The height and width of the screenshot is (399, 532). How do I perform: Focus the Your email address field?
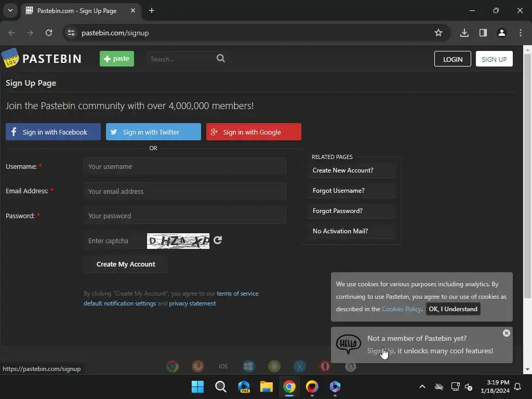(185, 191)
